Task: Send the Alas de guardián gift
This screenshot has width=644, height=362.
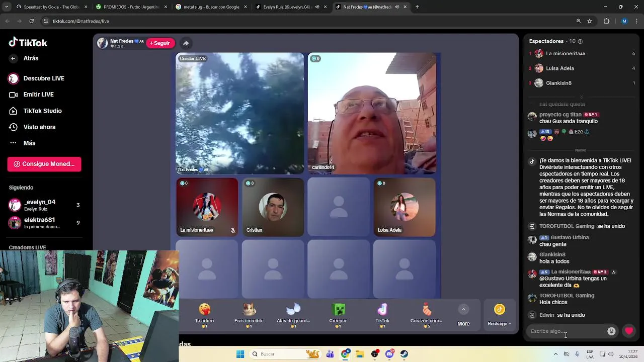Action: coord(293,315)
